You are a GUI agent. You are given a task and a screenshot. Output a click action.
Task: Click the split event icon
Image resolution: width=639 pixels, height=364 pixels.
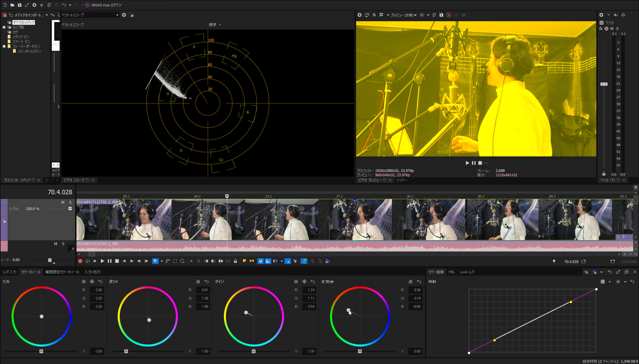[221, 261]
